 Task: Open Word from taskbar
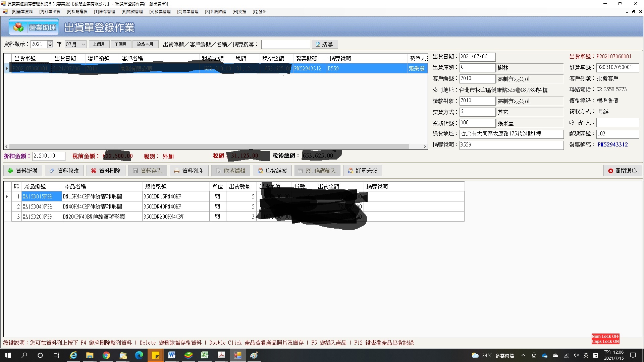[x=172, y=355]
